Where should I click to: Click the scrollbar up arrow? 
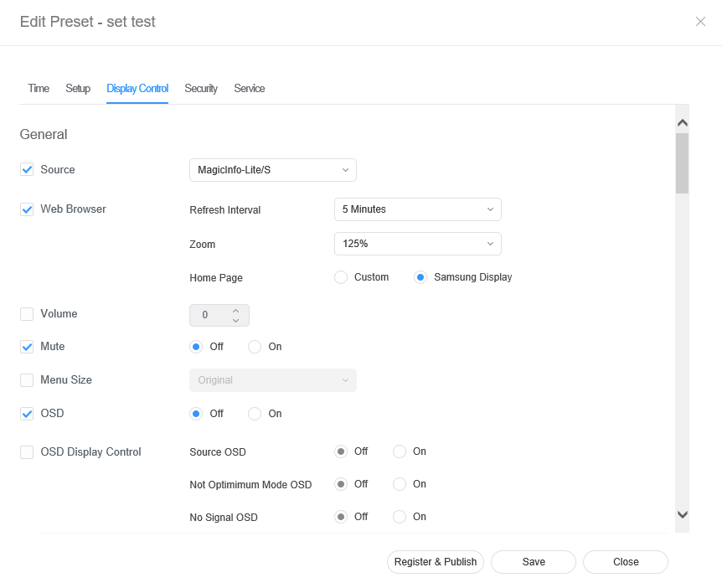click(x=682, y=122)
